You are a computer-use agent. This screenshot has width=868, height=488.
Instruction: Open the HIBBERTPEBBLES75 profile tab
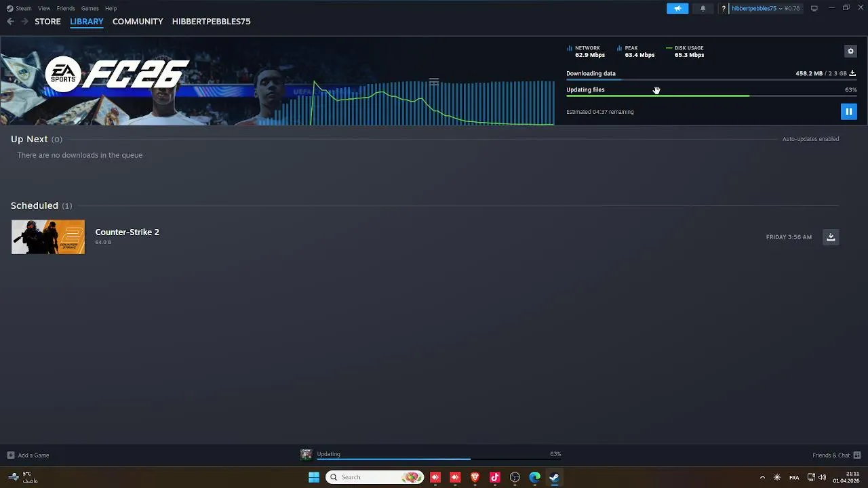pyautogui.click(x=212, y=22)
